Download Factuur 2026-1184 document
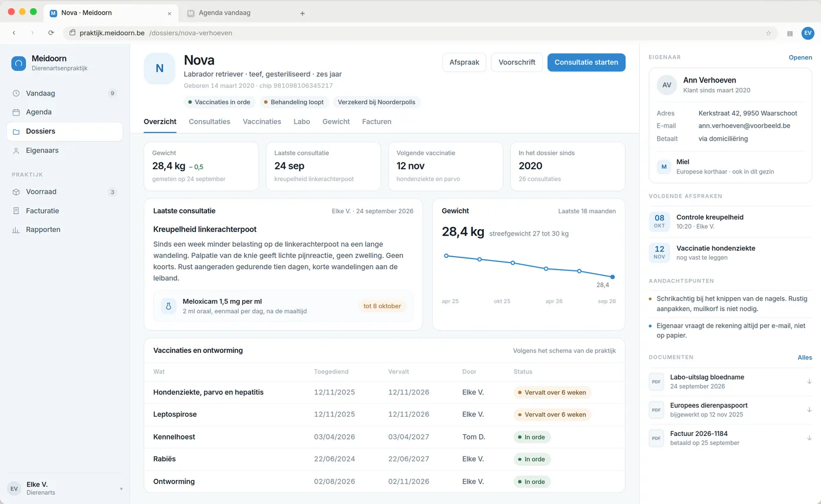821x504 pixels. [809, 438]
